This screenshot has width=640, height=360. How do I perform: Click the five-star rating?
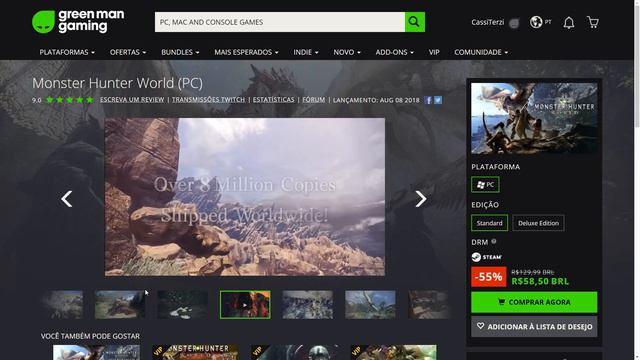tap(69, 100)
